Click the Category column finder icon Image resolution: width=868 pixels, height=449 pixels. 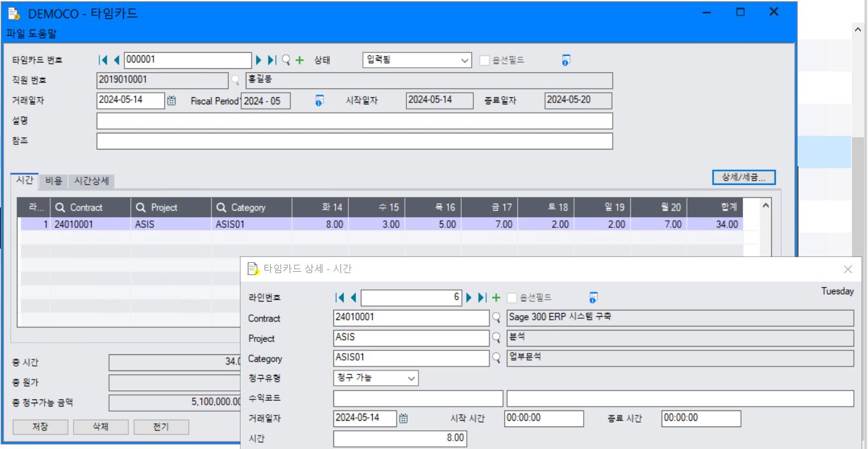[x=221, y=207]
